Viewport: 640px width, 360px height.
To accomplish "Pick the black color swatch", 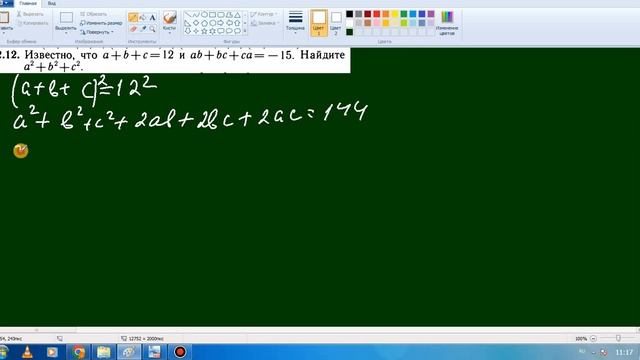I will tap(349, 14).
